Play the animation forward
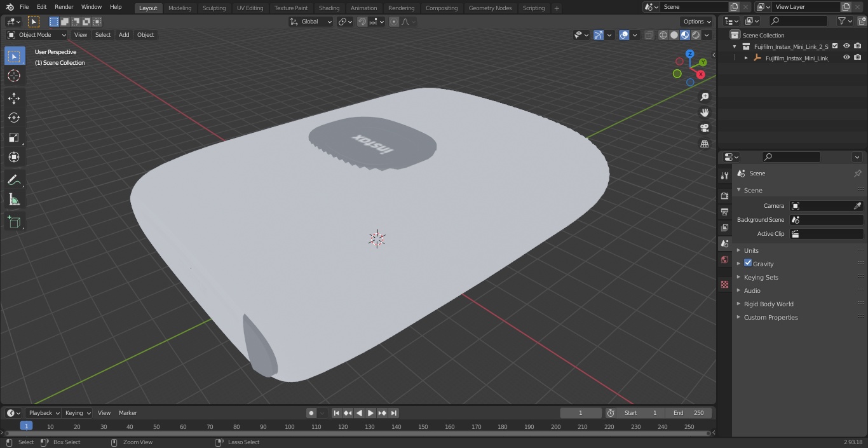The width and height of the screenshot is (868, 448). 370,413
